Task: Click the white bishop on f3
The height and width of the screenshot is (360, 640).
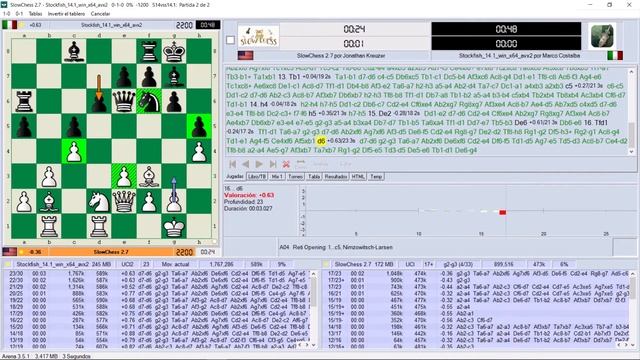Action: [149, 176]
